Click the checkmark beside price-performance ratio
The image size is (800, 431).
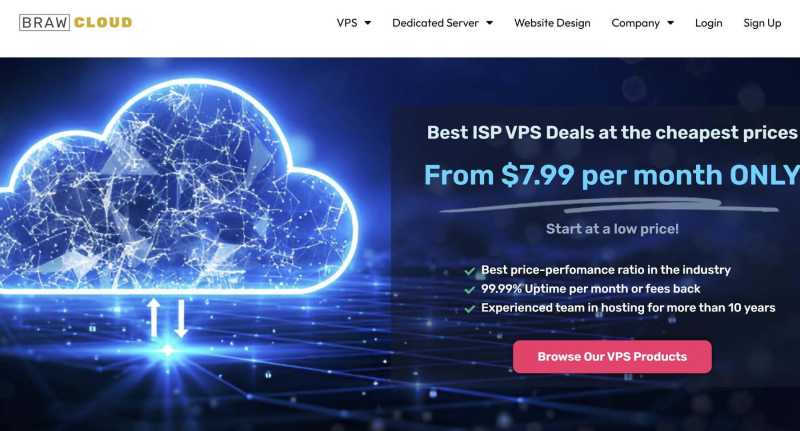click(470, 271)
